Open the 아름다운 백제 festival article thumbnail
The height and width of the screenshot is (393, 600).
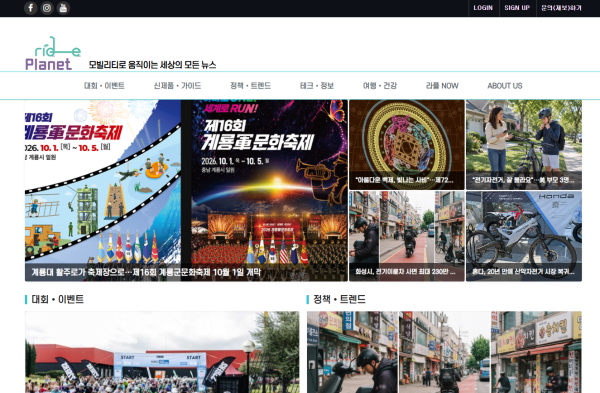click(x=407, y=145)
